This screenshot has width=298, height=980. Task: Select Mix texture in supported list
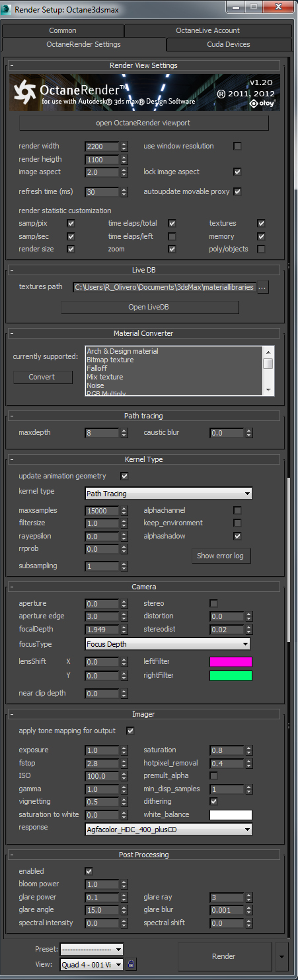(x=104, y=377)
